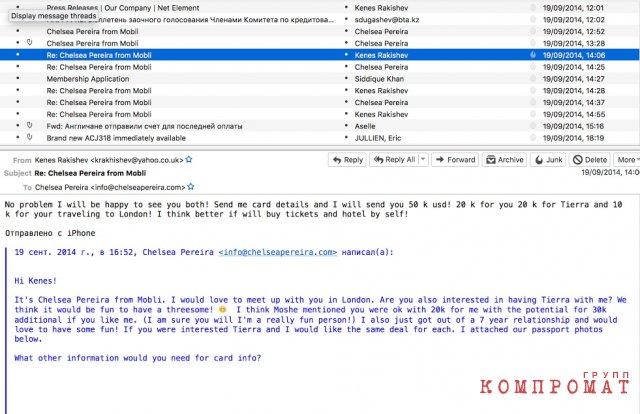Click sender 'Siddique Khan' in message list
The image size is (640, 414).
379,79
